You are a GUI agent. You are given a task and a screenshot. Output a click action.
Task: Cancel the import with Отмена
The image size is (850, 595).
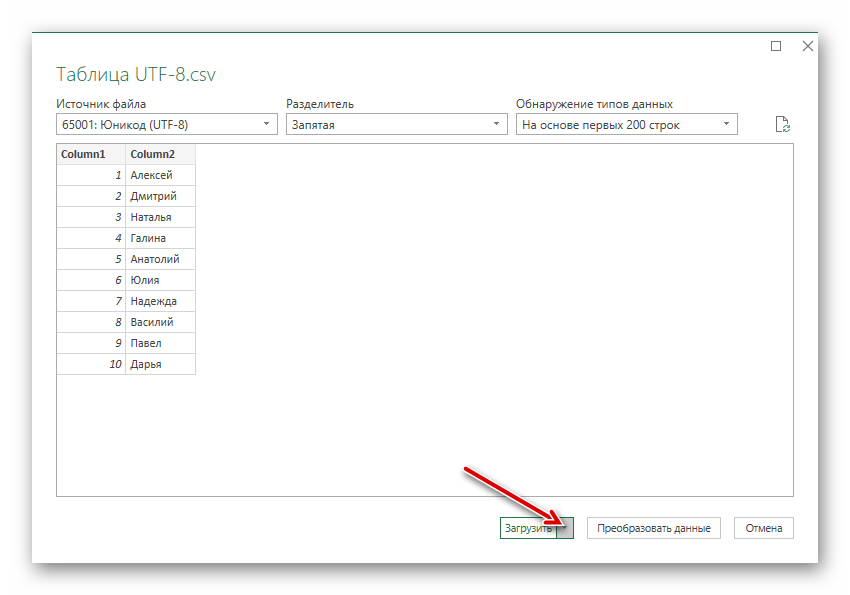[x=764, y=528]
